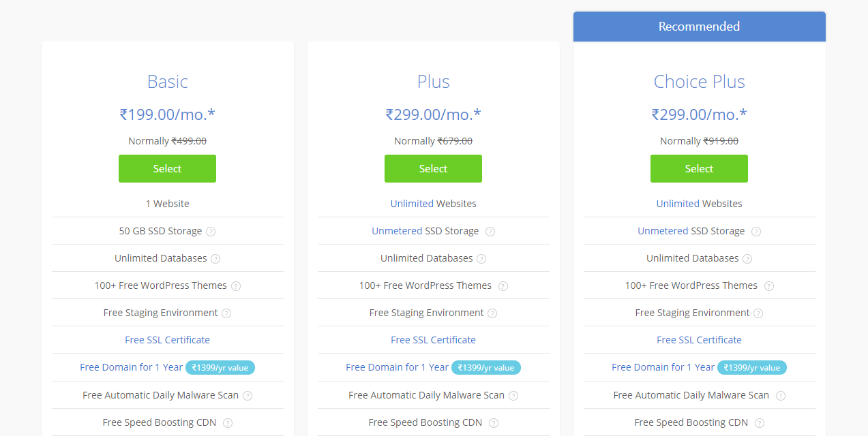The image size is (868, 436).
Task: Click Normally ₹919.00 text
Action: (x=699, y=141)
